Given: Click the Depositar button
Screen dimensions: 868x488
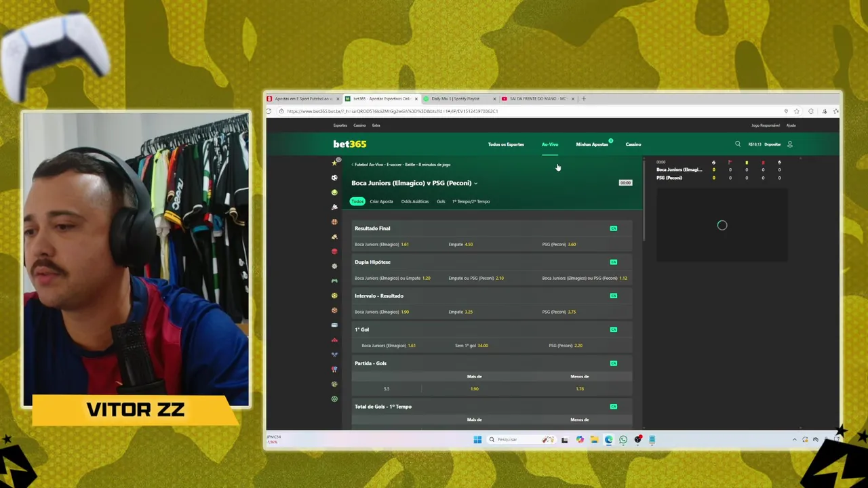Looking at the screenshot, I should pyautogui.click(x=772, y=144).
